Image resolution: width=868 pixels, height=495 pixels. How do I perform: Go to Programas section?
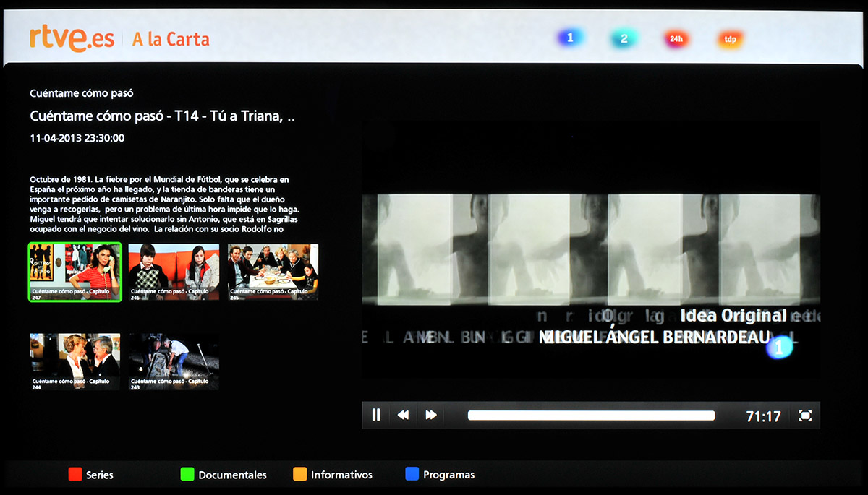(x=441, y=475)
